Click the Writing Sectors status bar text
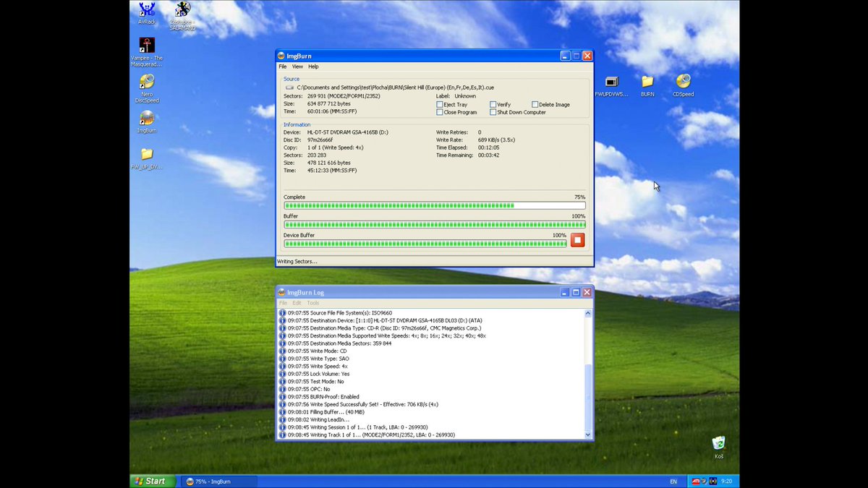The width and height of the screenshot is (868, 488). [x=297, y=261]
